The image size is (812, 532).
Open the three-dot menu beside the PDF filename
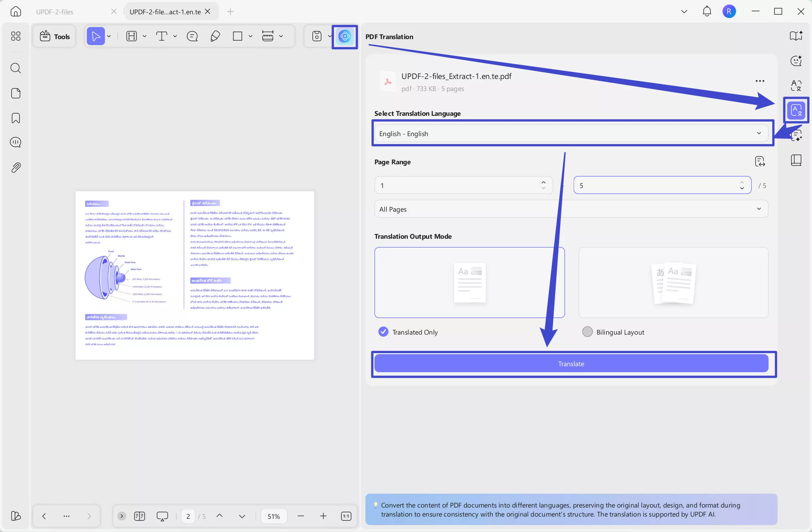pyautogui.click(x=760, y=80)
